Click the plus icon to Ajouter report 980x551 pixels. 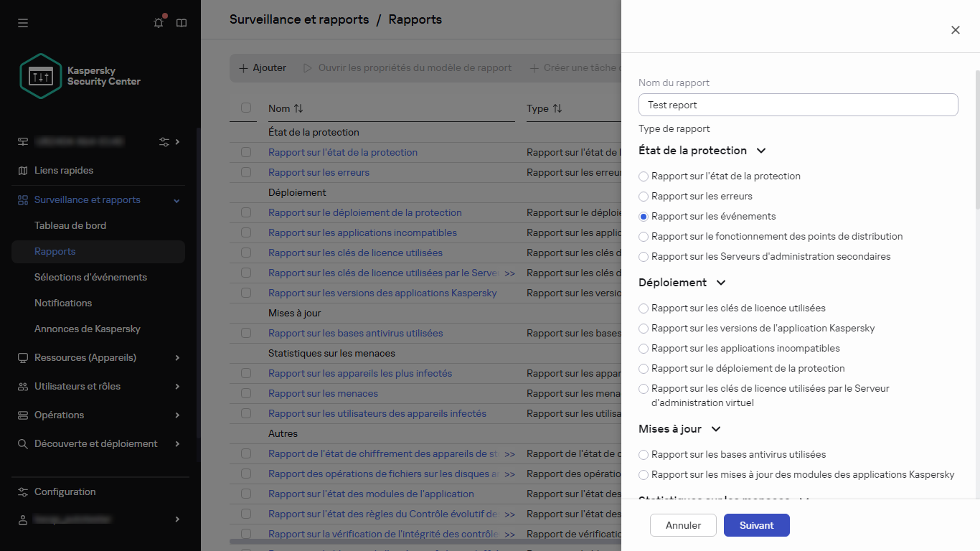[243, 68]
